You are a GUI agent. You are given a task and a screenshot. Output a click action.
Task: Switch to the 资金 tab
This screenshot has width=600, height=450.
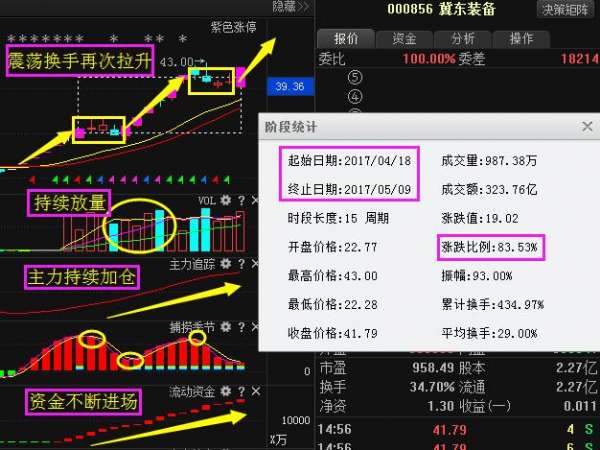404,38
